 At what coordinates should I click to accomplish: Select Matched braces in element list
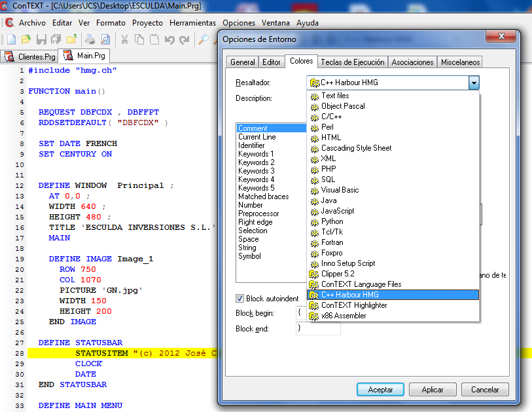tap(271, 197)
